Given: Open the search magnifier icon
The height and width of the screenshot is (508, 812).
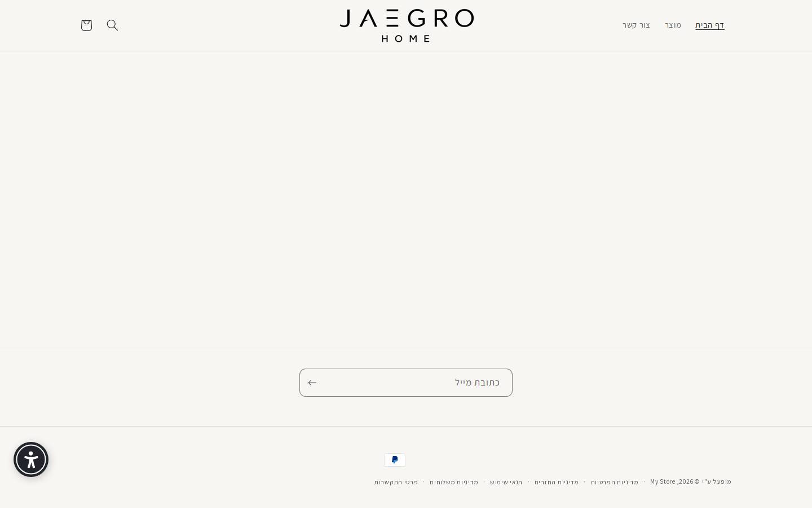Looking at the screenshot, I should (x=112, y=25).
